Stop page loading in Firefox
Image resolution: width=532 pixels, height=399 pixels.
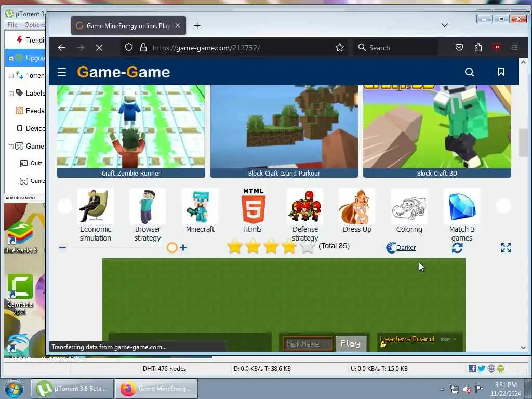99,48
